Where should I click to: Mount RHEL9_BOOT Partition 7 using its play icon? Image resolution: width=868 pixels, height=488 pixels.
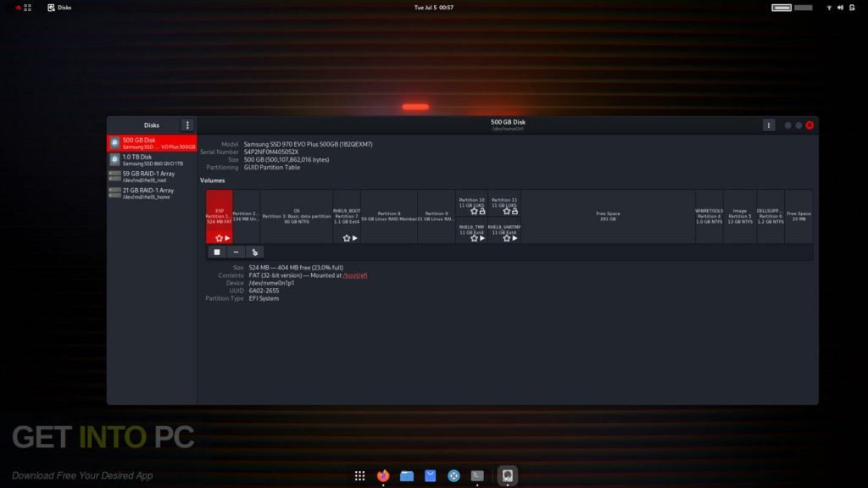[x=354, y=238]
